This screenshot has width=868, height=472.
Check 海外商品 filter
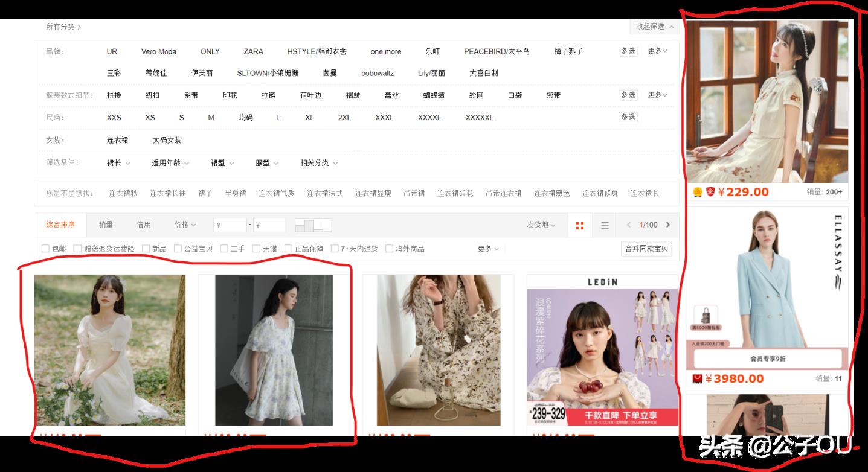(389, 249)
